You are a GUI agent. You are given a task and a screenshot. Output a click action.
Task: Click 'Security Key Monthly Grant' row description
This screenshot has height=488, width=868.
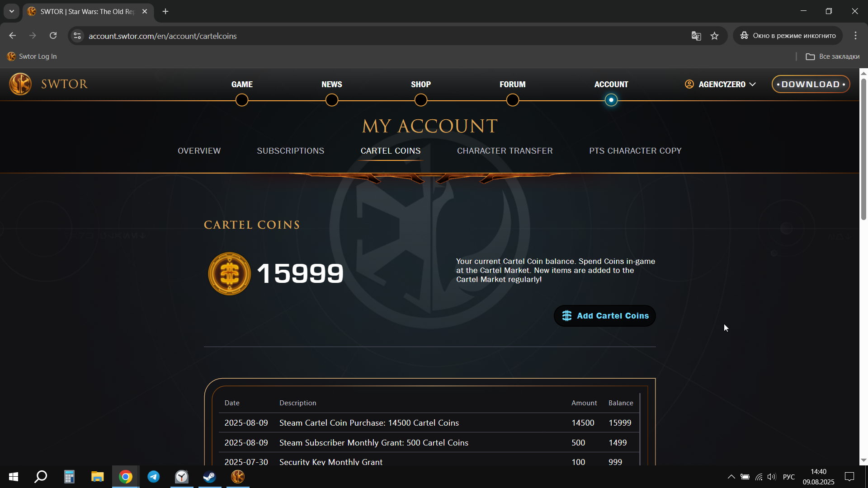[x=330, y=462]
